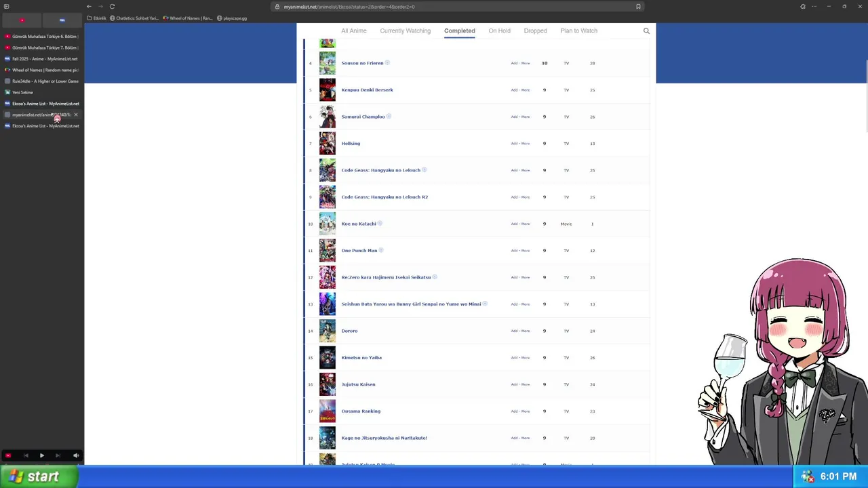Play media with the sidebar play button

[41, 456]
